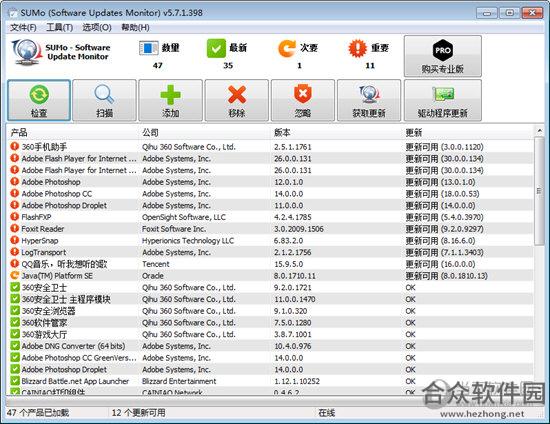Click Hyperionics Technology LLC cell
The width and height of the screenshot is (550, 424).
click(x=188, y=241)
